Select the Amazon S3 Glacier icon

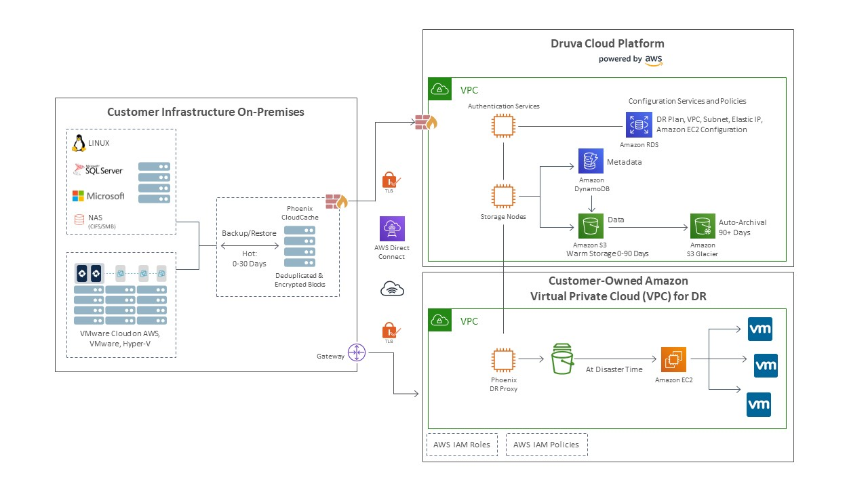703,226
